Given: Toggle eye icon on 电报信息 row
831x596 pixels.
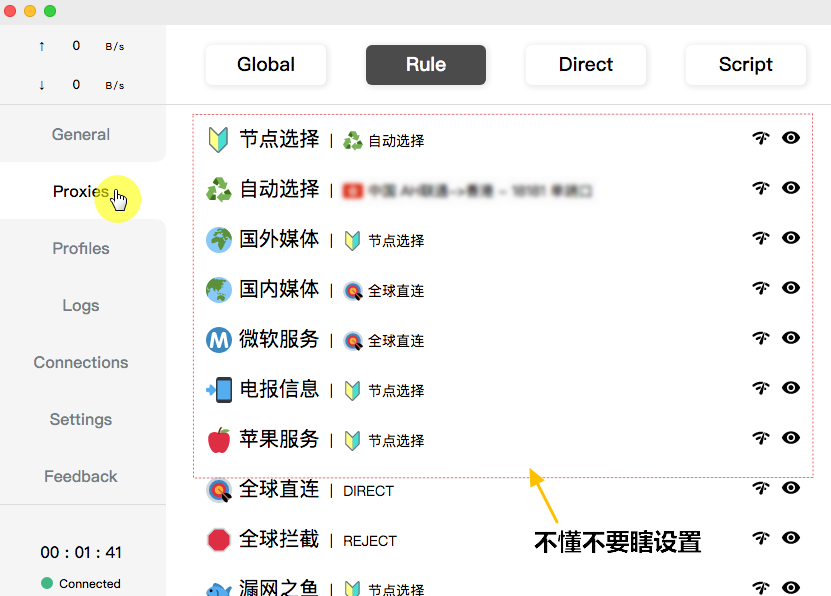Looking at the screenshot, I should [791, 388].
